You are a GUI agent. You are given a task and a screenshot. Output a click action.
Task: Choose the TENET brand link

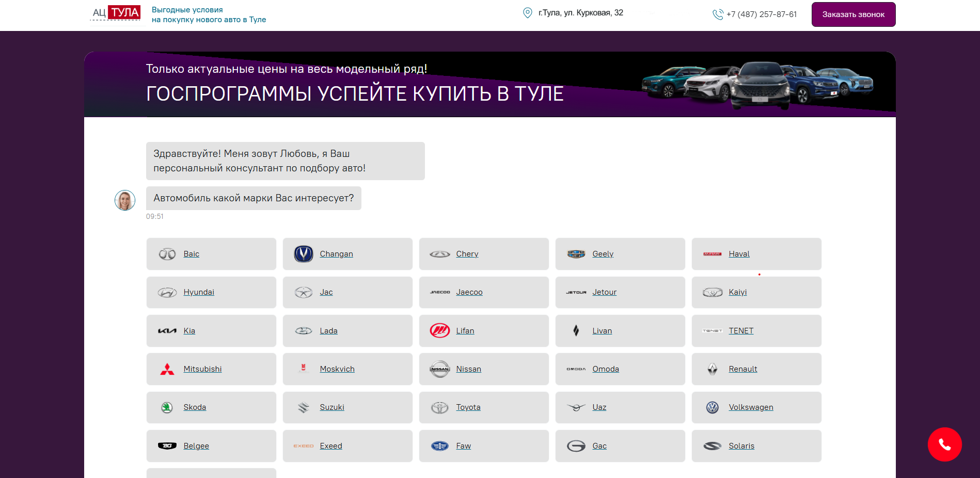pyautogui.click(x=741, y=331)
